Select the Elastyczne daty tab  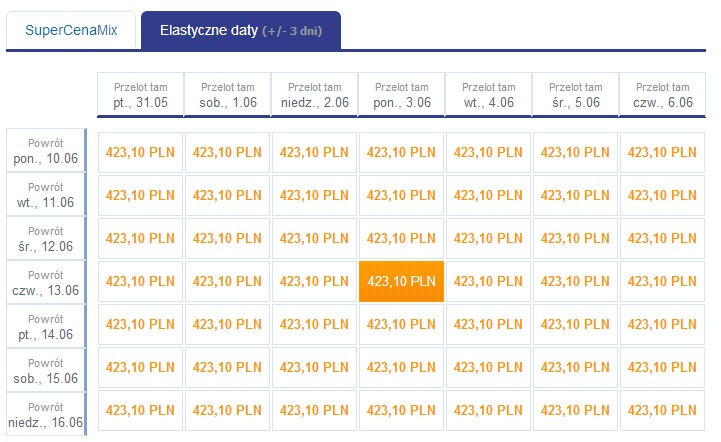point(241,30)
